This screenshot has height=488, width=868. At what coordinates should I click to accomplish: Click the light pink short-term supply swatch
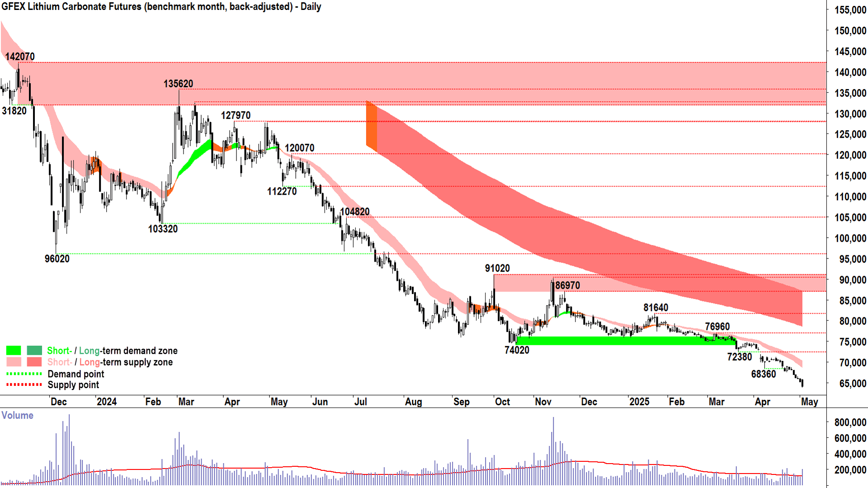[14, 362]
